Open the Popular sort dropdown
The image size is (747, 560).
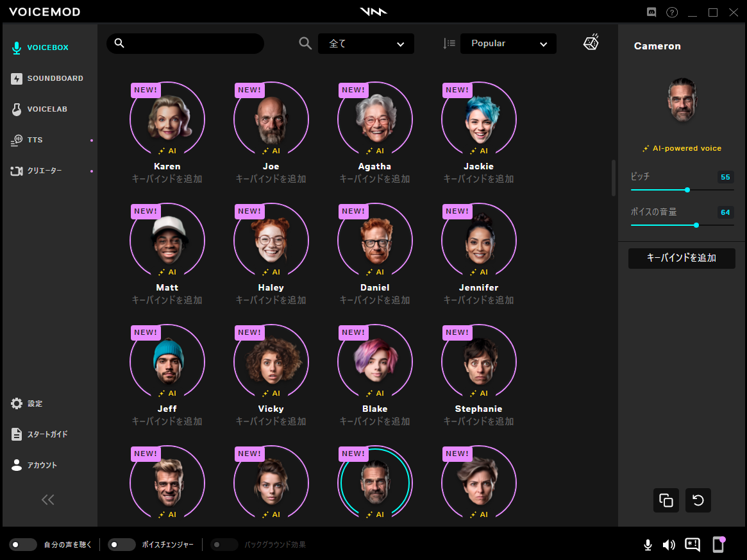pyautogui.click(x=508, y=44)
